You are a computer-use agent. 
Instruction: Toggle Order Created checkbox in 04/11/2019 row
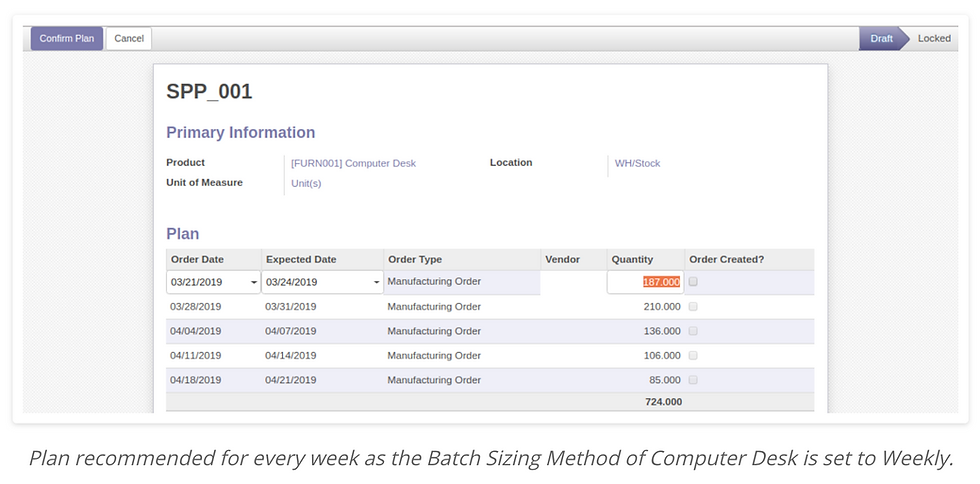point(693,355)
